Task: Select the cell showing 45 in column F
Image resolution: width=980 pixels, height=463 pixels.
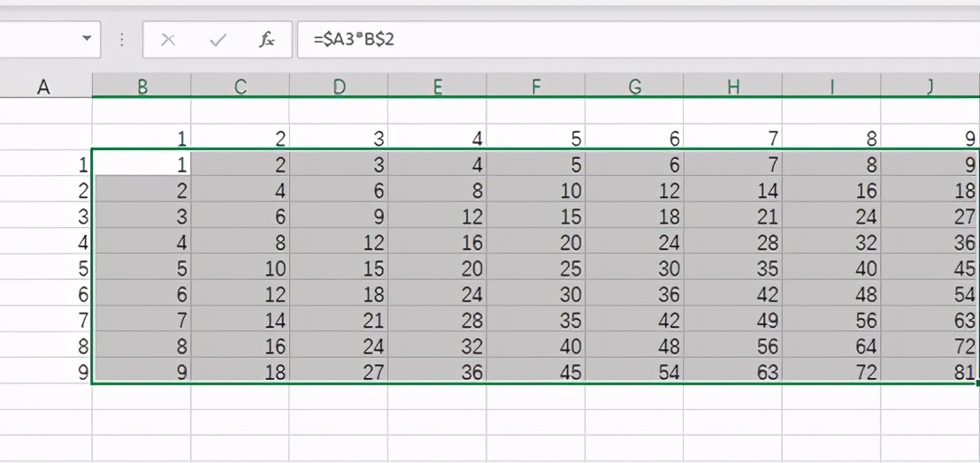Action: point(535,370)
